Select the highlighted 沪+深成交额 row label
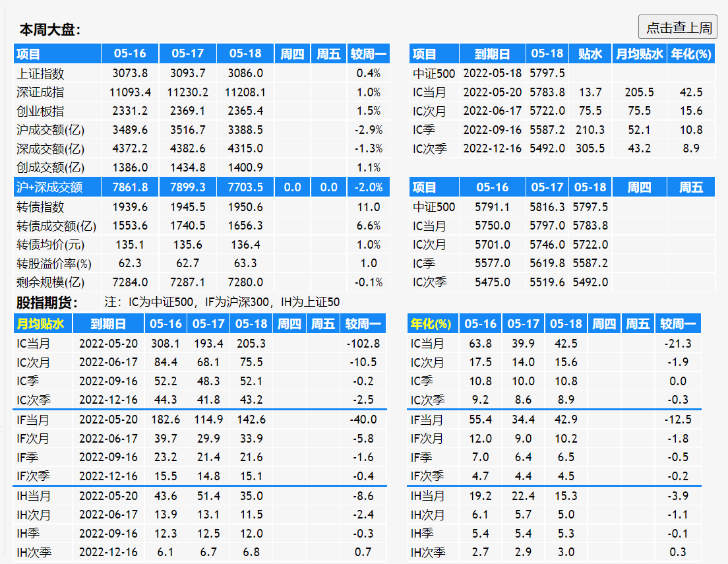 (x=49, y=187)
